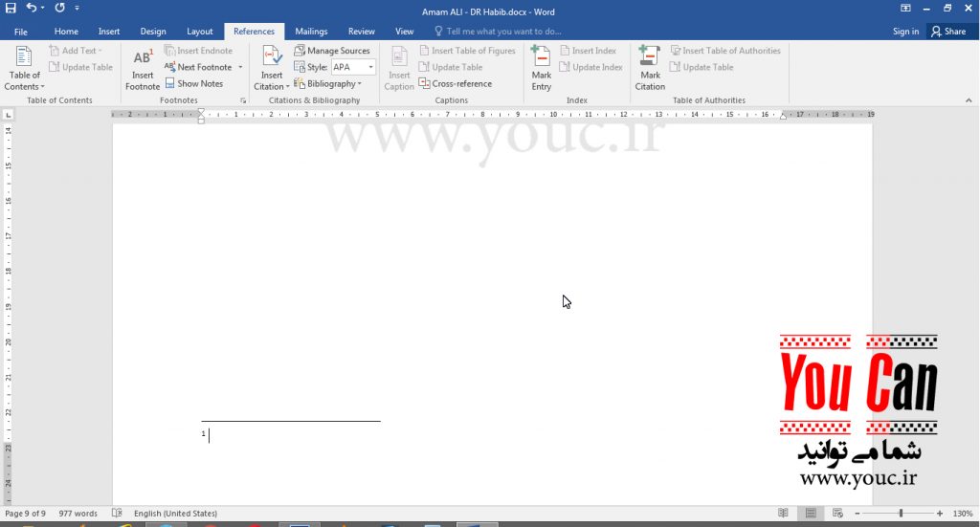Click the Save icon in title bar
The image size is (980, 527).
11,8
